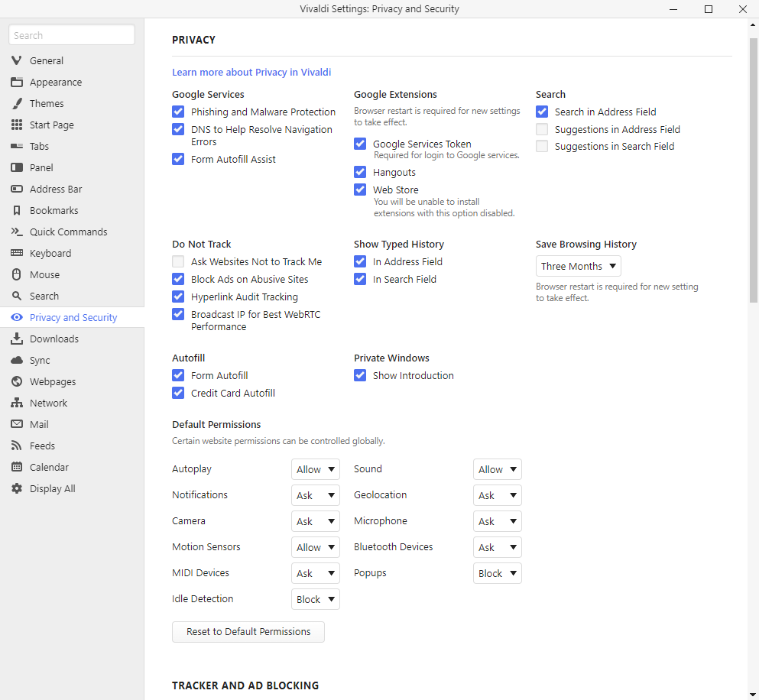Open the General settings section
The height and width of the screenshot is (700, 759).
point(72,60)
